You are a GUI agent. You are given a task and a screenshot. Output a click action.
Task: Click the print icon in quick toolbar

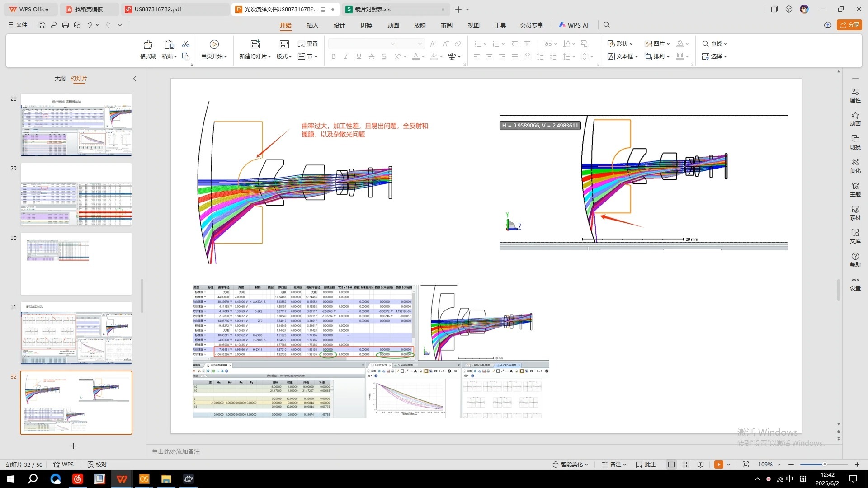[x=66, y=25]
